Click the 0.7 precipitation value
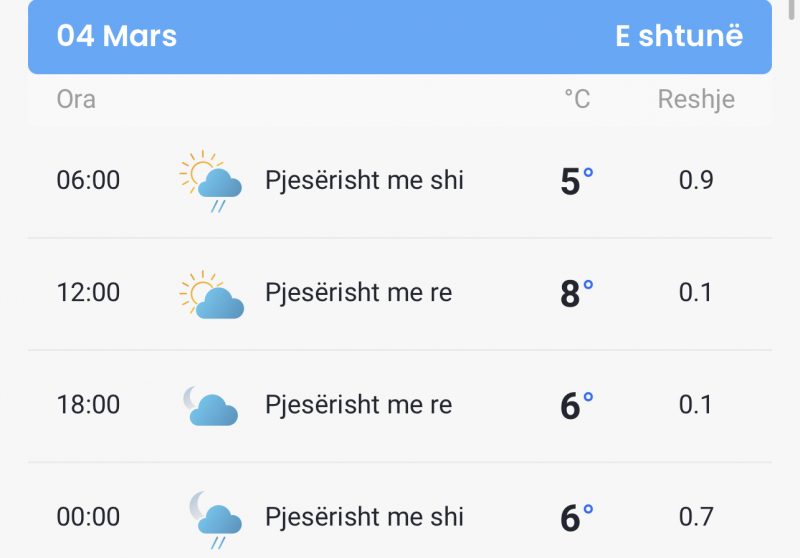The height and width of the screenshot is (558, 800). coord(696,517)
